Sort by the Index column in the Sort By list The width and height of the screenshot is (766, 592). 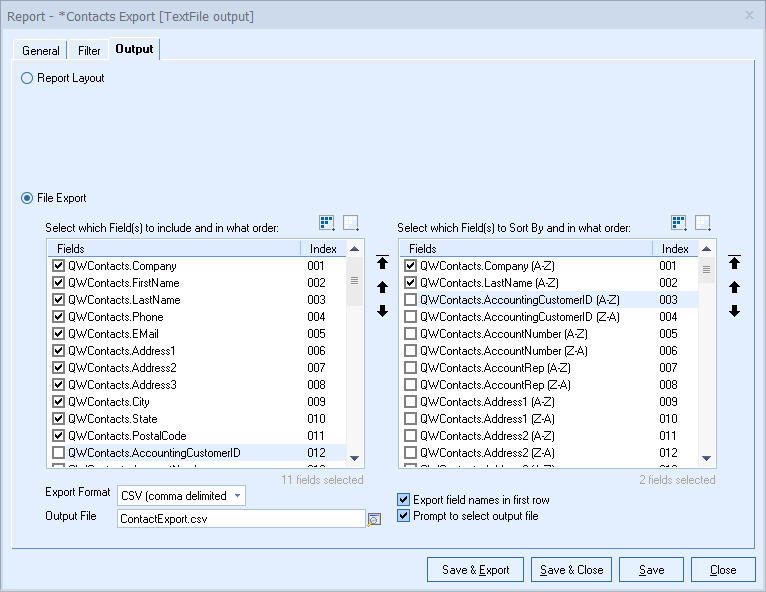(675, 249)
